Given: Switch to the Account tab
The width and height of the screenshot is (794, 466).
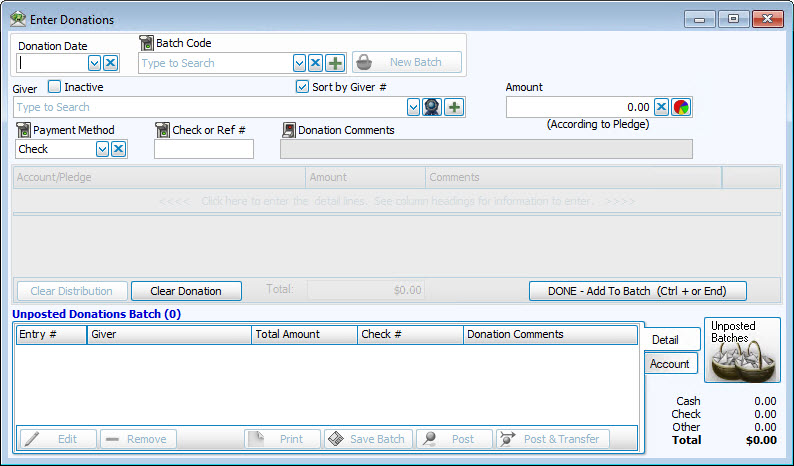Looking at the screenshot, I should tap(670, 364).
